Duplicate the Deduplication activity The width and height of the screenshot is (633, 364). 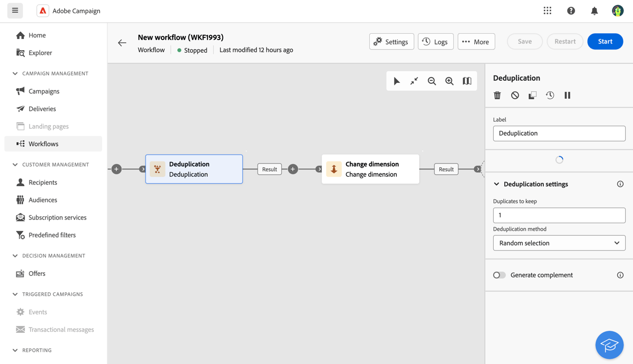[x=532, y=95]
